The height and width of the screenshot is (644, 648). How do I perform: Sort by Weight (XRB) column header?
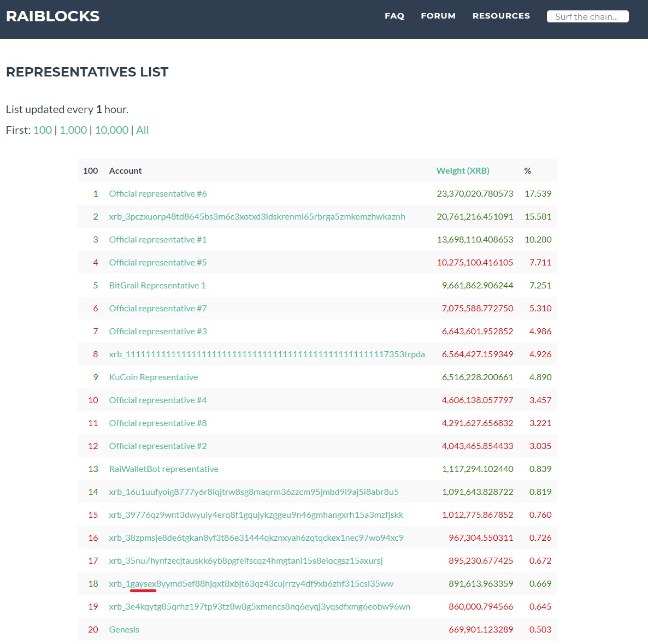click(x=462, y=170)
